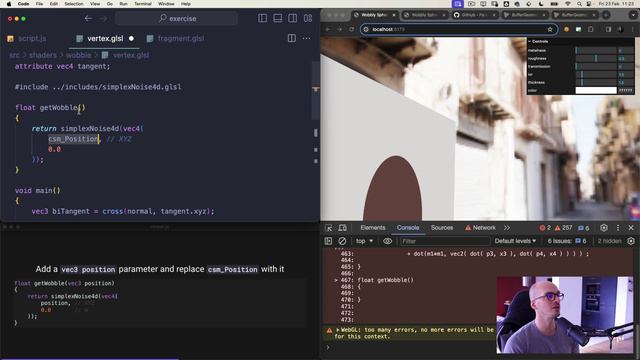Click browser forward button
The image size is (640, 360).
[x=340, y=29]
